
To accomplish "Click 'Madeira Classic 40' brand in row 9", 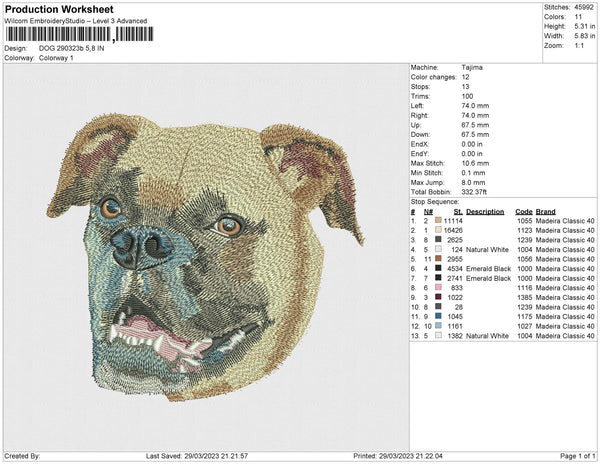I will coord(565,297).
